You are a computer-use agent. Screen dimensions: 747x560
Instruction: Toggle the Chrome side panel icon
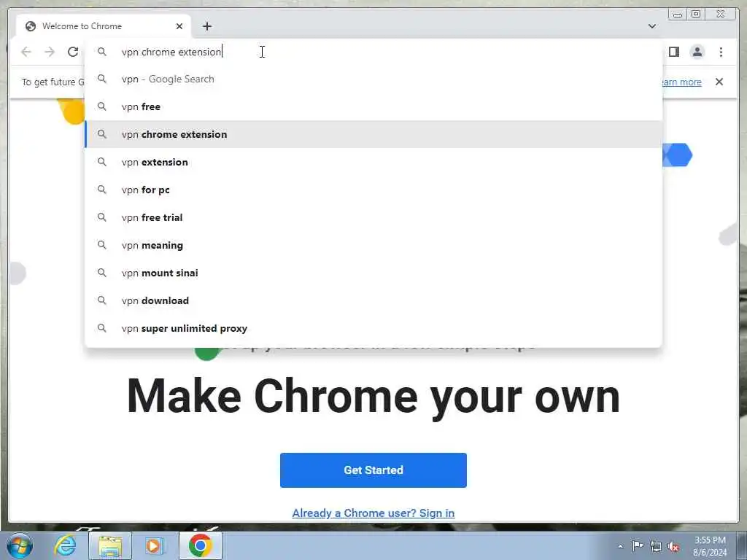tap(673, 52)
